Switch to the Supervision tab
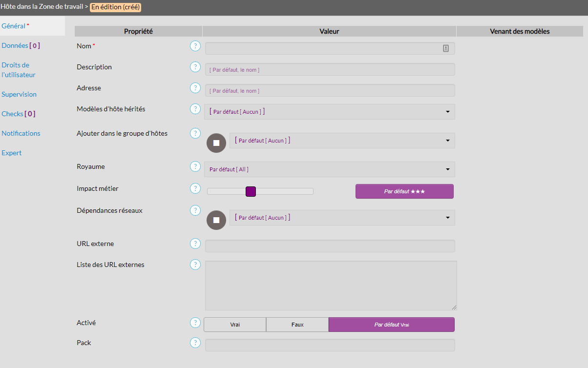This screenshot has height=368, width=588. coord(19,94)
